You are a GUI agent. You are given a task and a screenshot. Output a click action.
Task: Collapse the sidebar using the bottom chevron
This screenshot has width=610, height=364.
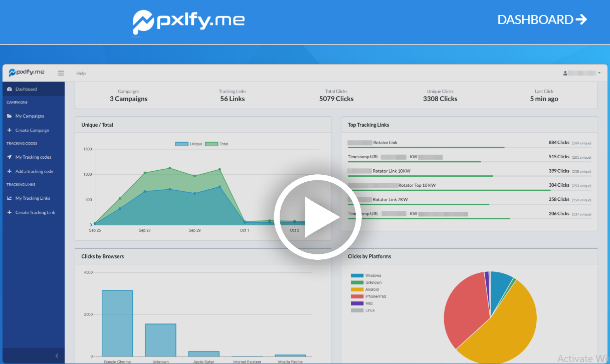coord(56,355)
